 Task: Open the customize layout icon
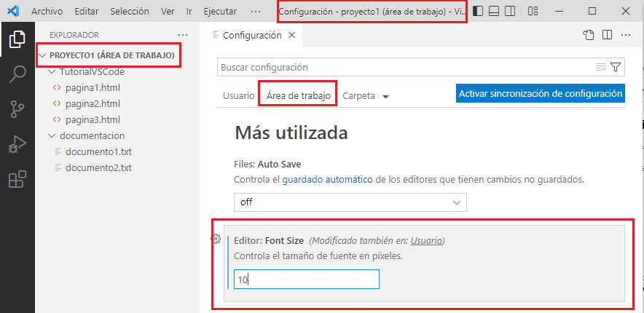533,12
